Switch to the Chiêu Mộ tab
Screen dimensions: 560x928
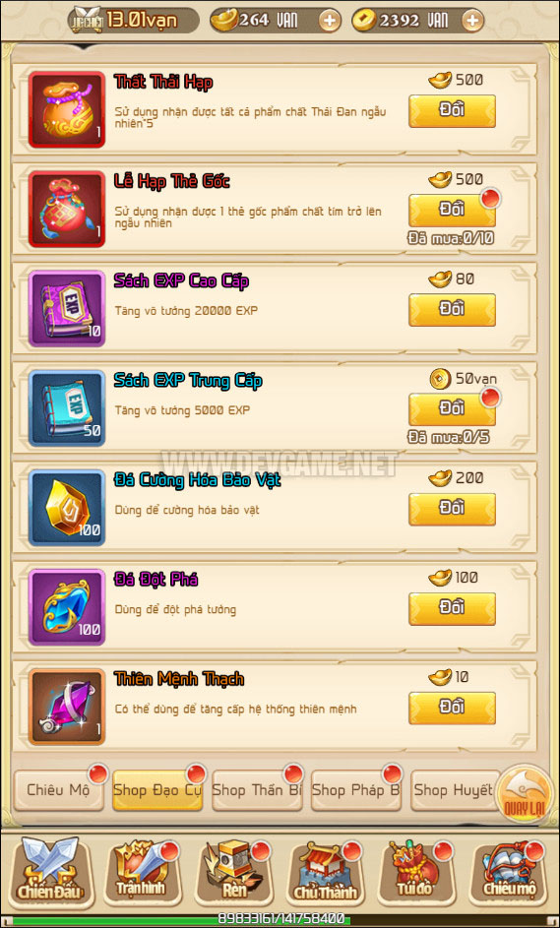coord(58,790)
